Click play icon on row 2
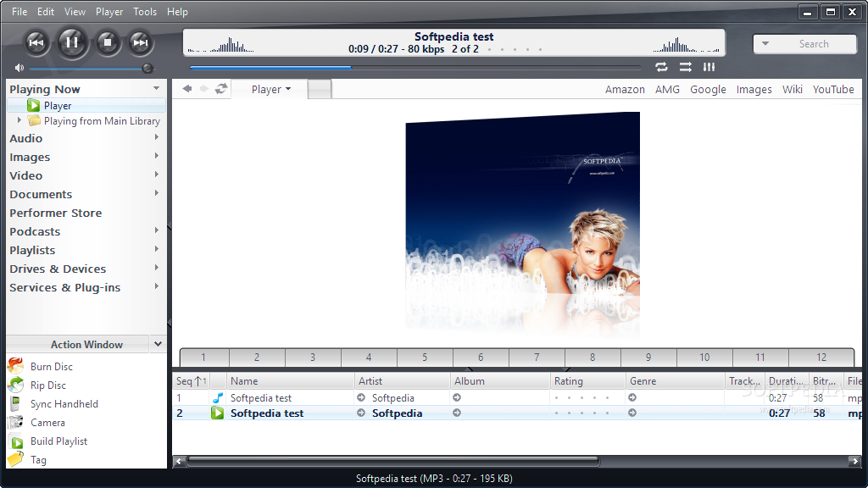 218,413
